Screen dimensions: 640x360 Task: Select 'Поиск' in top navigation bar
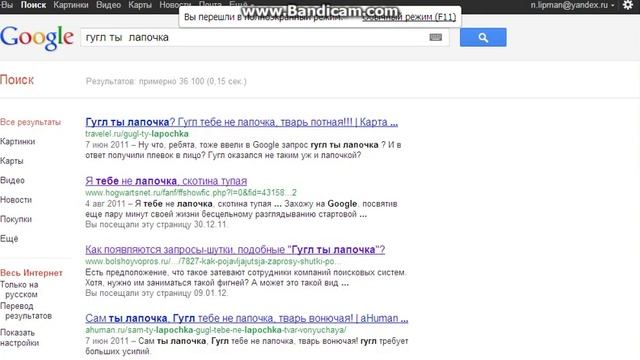coord(33,5)
